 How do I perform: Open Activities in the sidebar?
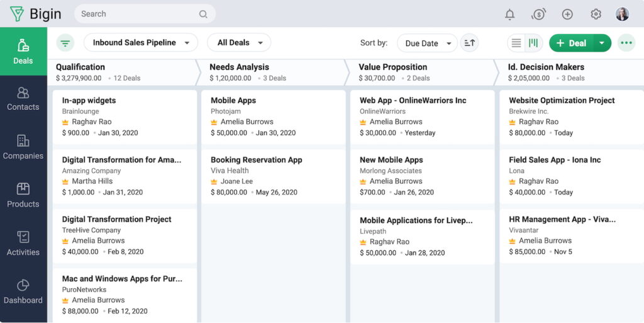(x=23, y=244)
